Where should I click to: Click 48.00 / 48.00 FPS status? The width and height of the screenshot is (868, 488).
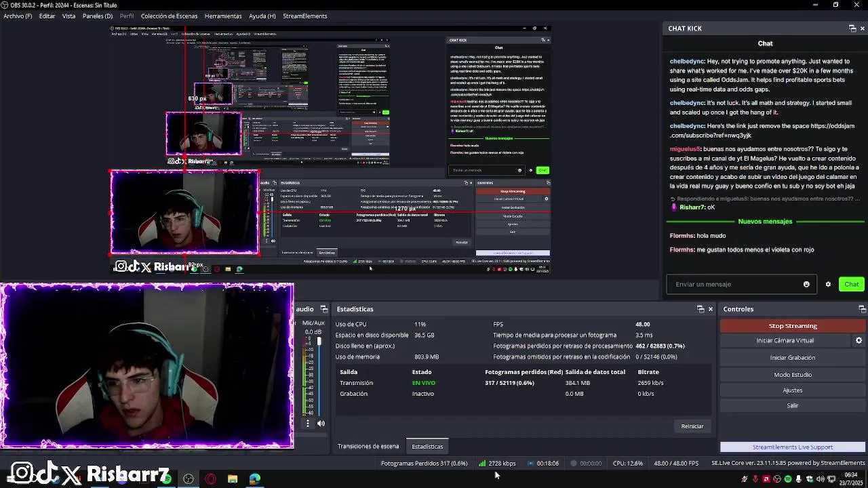click(x=676, y=464)
